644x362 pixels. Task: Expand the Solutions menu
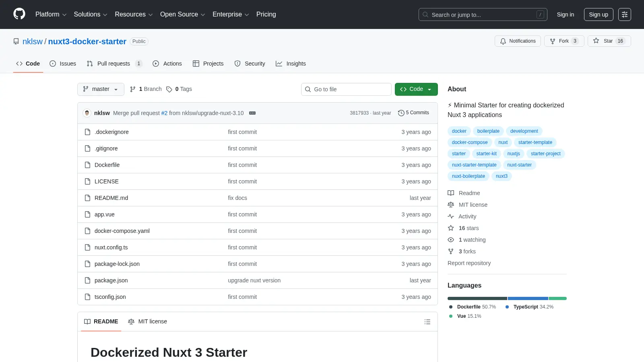tap(91, 14)
